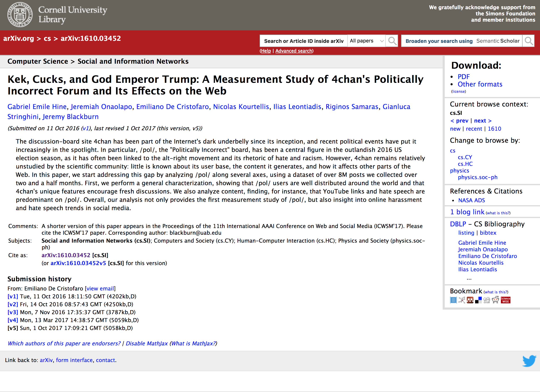Screen dimensions: 540x392
Task: Open the All papers dropdown
Action: coord(366,41)
